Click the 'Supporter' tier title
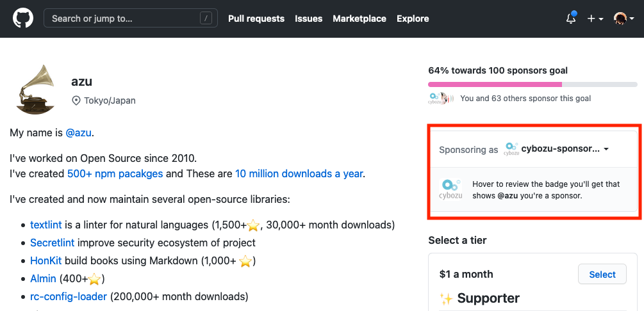 pos(488,298)
